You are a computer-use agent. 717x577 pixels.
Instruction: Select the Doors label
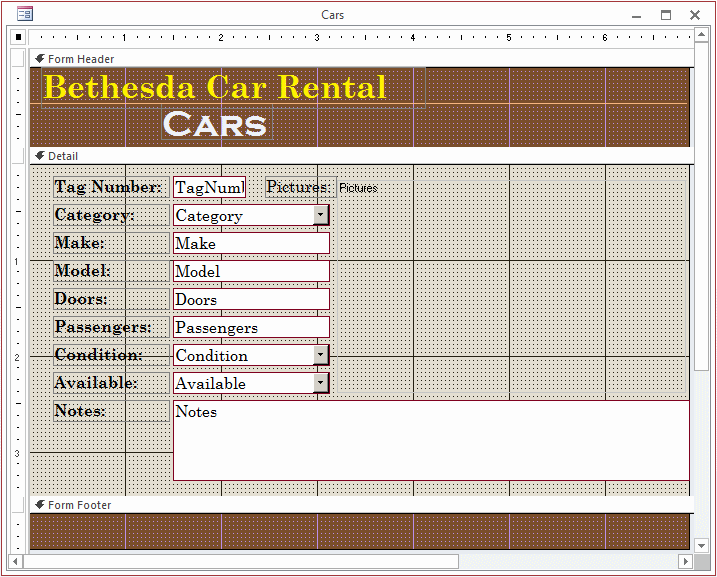click(x=112, y=299)
